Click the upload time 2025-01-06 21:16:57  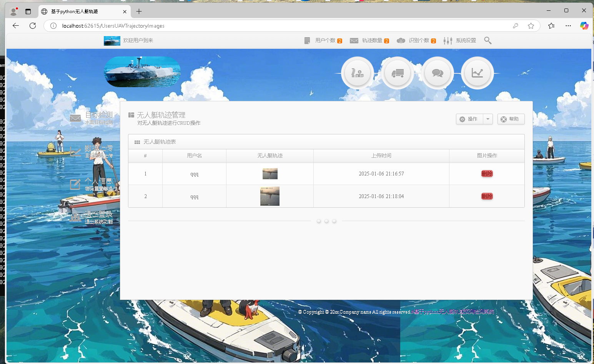381,174
